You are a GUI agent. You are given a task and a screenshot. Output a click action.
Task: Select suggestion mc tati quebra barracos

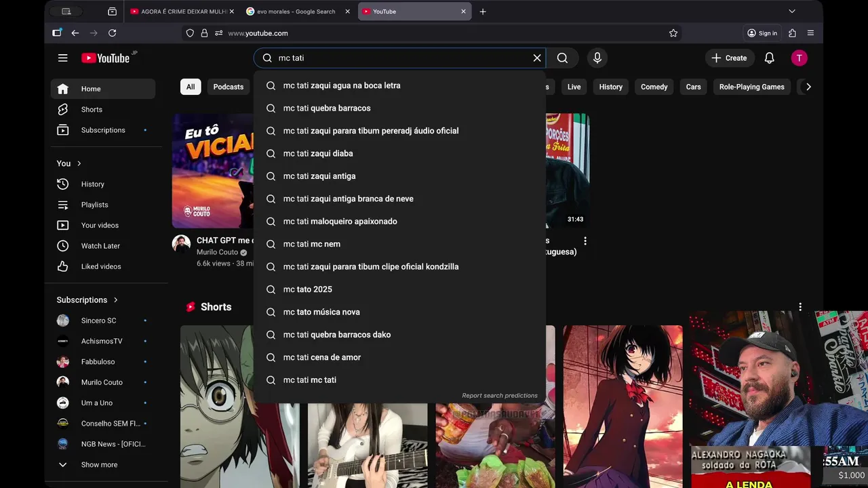click(x=399, y=108)
